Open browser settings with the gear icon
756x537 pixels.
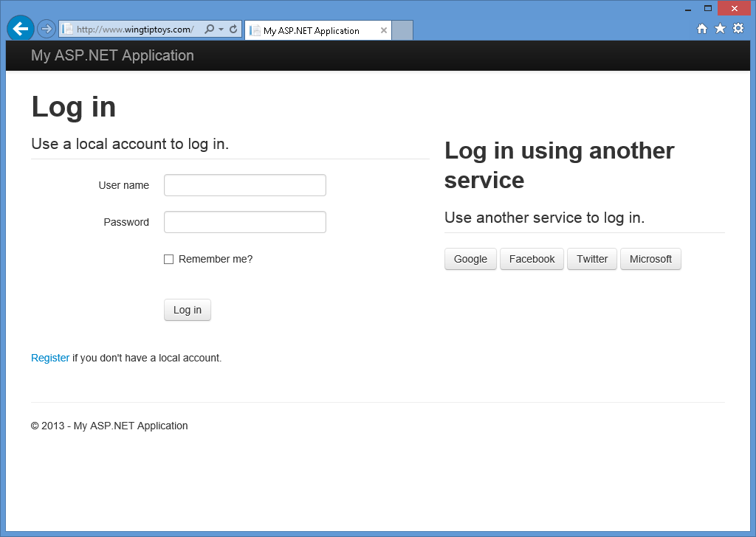[x=738, y=27]
